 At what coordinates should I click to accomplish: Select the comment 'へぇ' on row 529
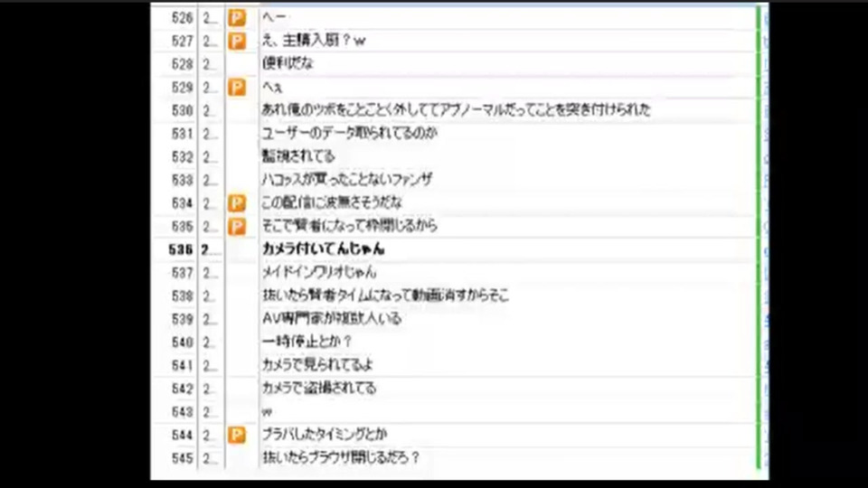pos(272,88)
